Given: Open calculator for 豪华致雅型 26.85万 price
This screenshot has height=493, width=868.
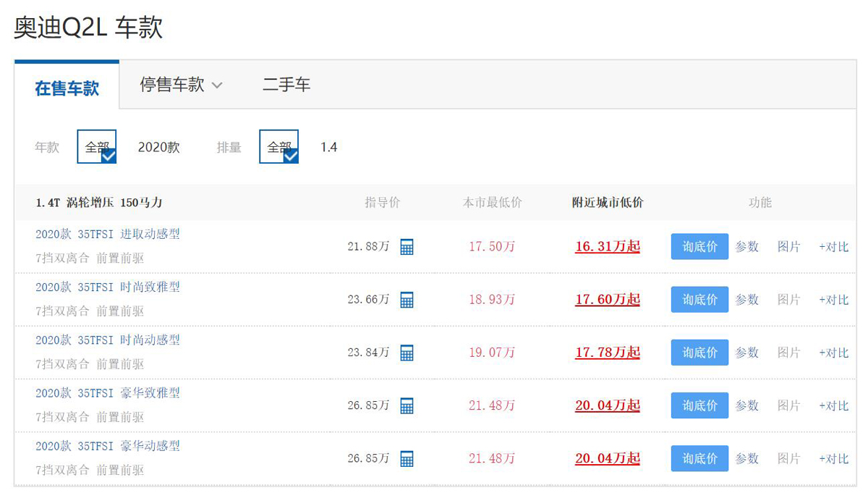Looking at the screenshot, I should [407, 405].
